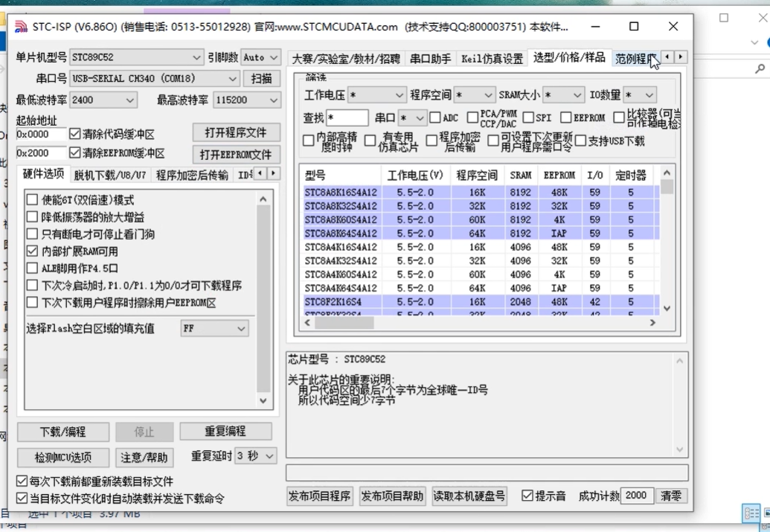
Task: Click 检测MCU选项 button
Action: (62, 458)
